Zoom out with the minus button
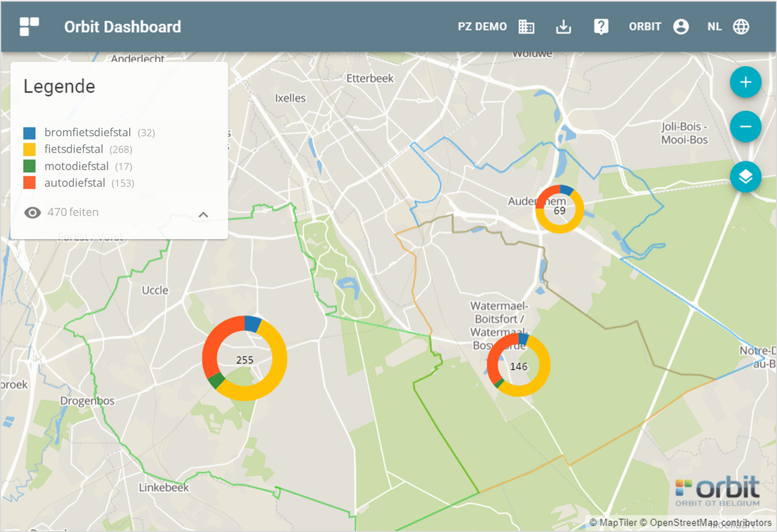The height and width of the screenshot is (532, 777). tap(745, 126)
